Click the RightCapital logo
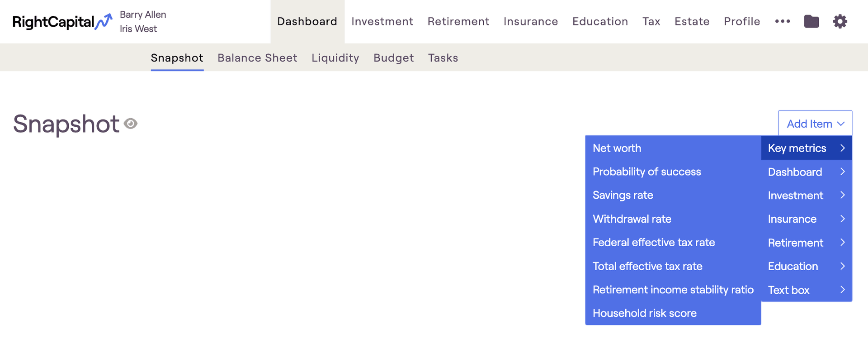The height and width of the screenshot is (349, 868). pos(62,22)
